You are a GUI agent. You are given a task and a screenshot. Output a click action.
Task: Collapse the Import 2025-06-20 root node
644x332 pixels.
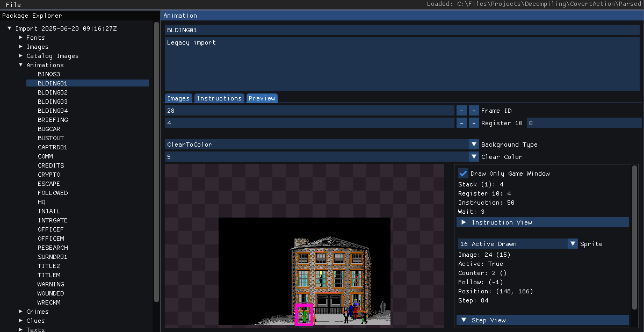coord(10,28)
